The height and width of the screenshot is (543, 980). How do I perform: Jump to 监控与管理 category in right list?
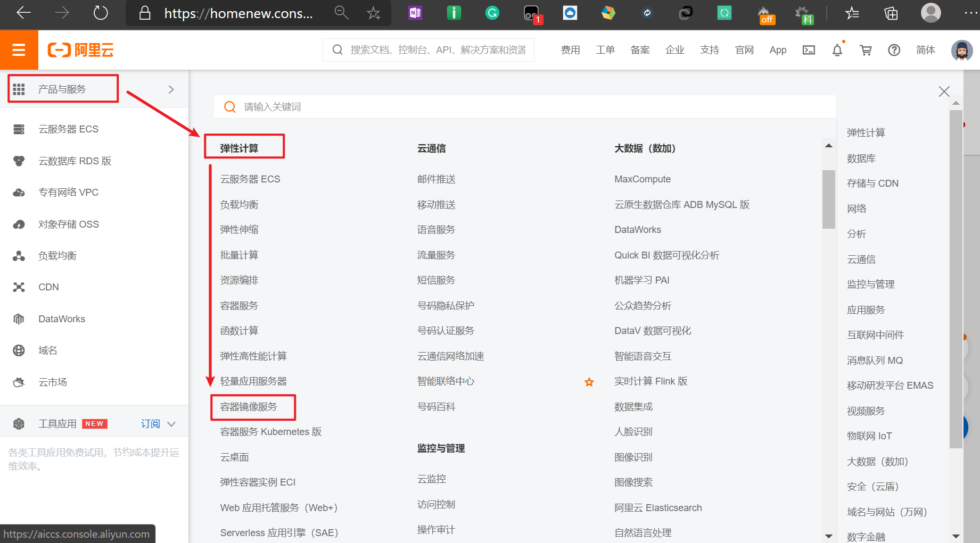point(871,285)
